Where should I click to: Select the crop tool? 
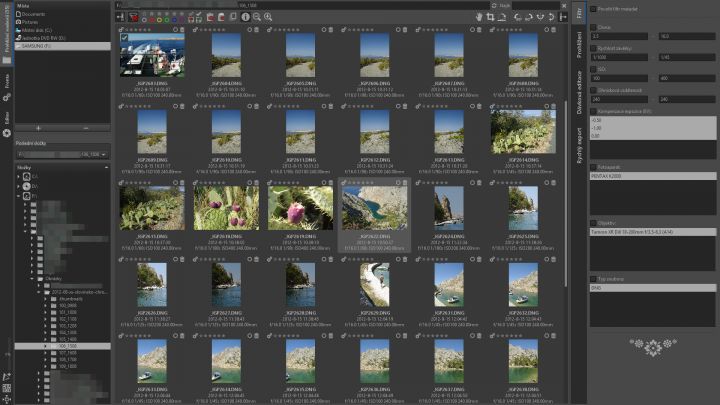pyautogui.click(x=490, y=17)
